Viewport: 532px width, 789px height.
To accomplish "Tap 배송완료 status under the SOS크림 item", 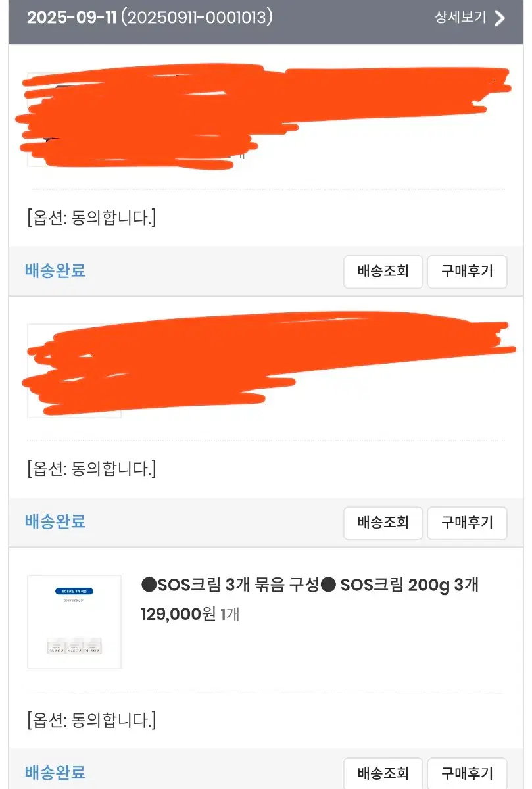I will pos(55,773).
